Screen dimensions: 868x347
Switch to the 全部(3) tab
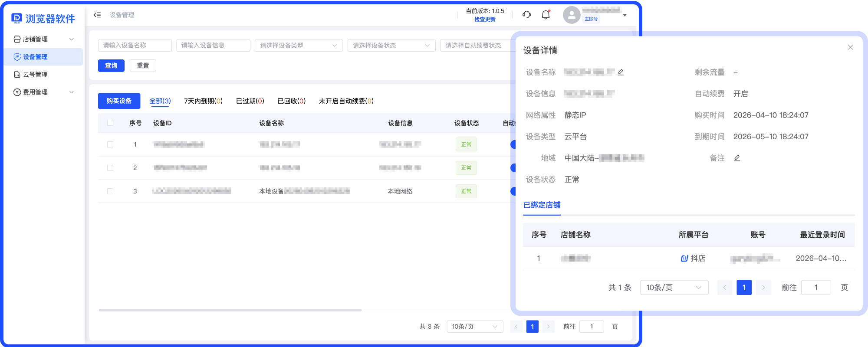pyautogui.click(x=160, y=101)
